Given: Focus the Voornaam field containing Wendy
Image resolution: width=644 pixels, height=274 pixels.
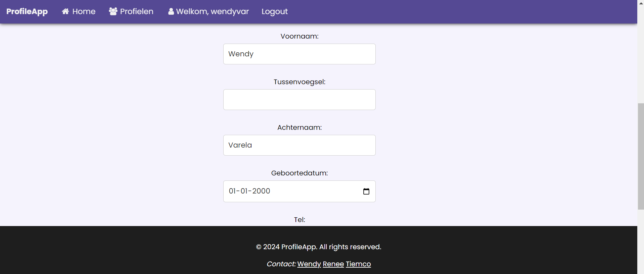Looking at the screenshot, I should [299, 54].
